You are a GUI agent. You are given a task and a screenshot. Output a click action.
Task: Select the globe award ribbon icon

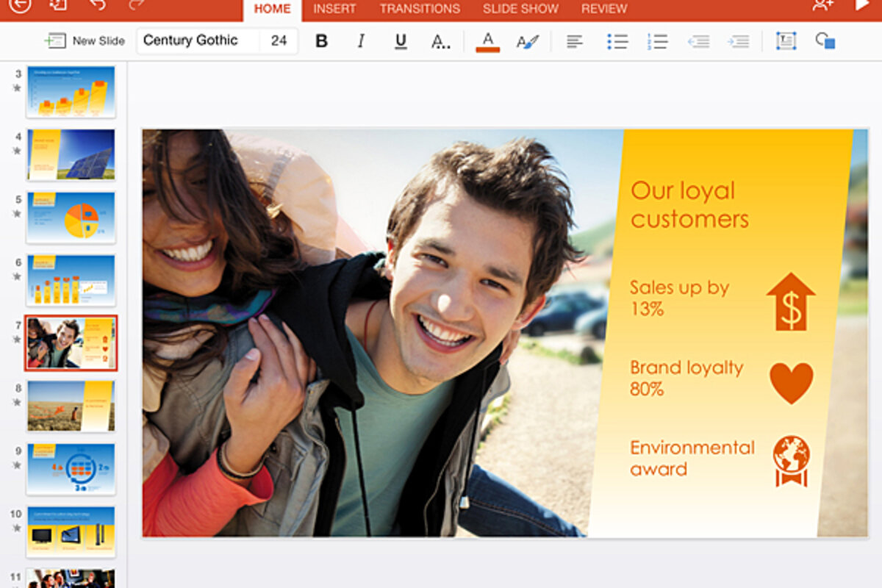(791, 461)
